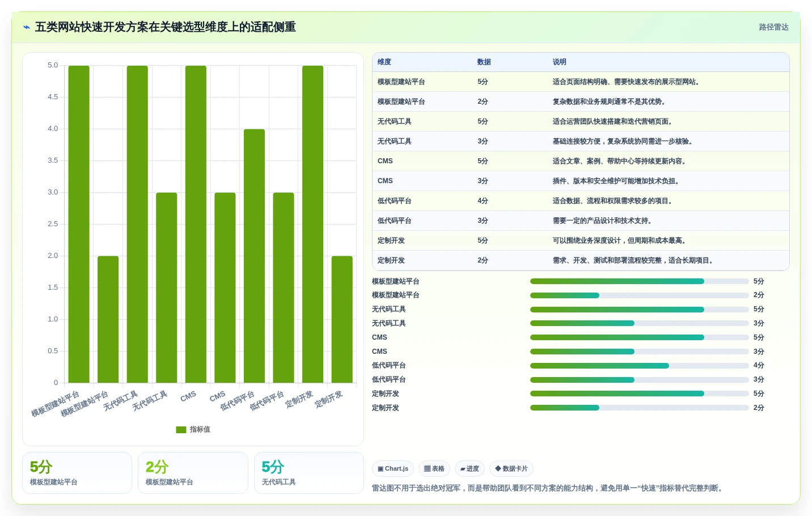Click the footnote starting 雷达图不用于选出绝对冠军

pos(548,488)
